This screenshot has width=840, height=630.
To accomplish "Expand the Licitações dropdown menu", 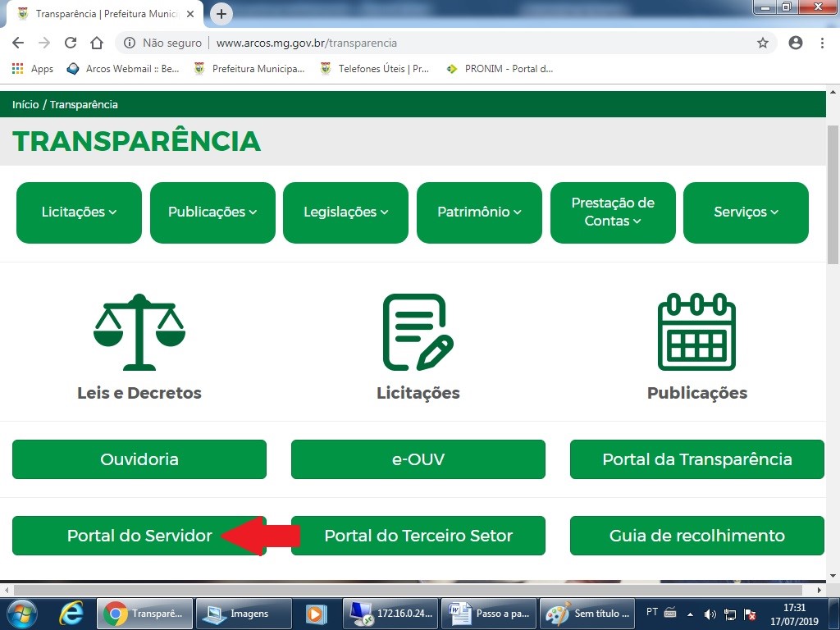I will click(79, 212).
